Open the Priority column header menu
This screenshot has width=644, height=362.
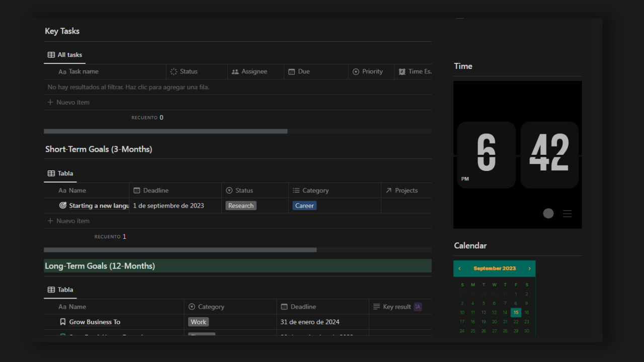tap(371, 71)
